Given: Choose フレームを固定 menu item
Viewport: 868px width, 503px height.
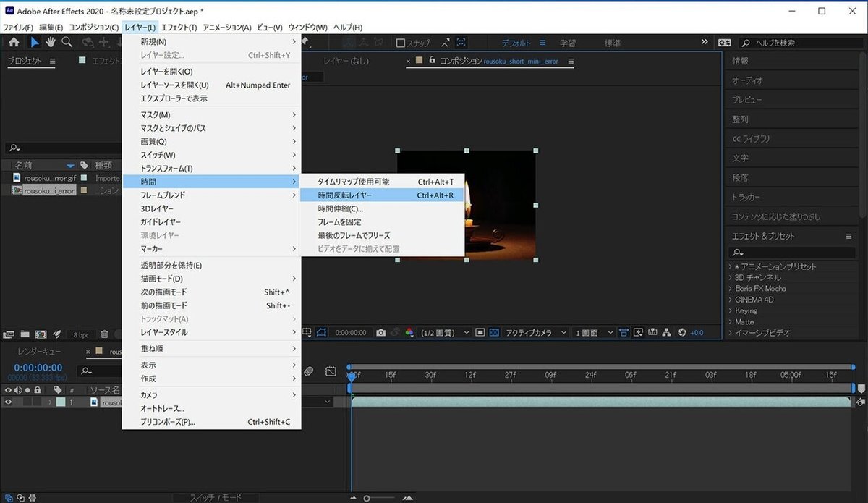Looking at the screenshot, I should [x=381, y=222].
